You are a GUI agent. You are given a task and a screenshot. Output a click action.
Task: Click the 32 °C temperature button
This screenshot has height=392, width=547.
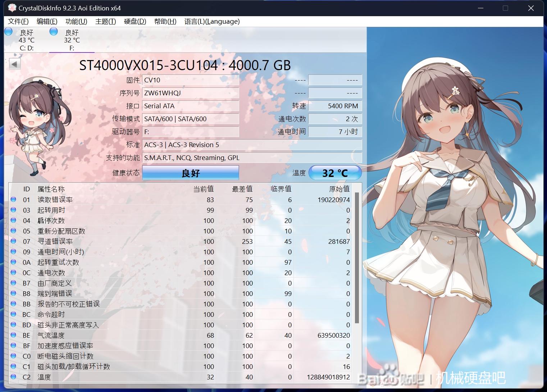335,173
